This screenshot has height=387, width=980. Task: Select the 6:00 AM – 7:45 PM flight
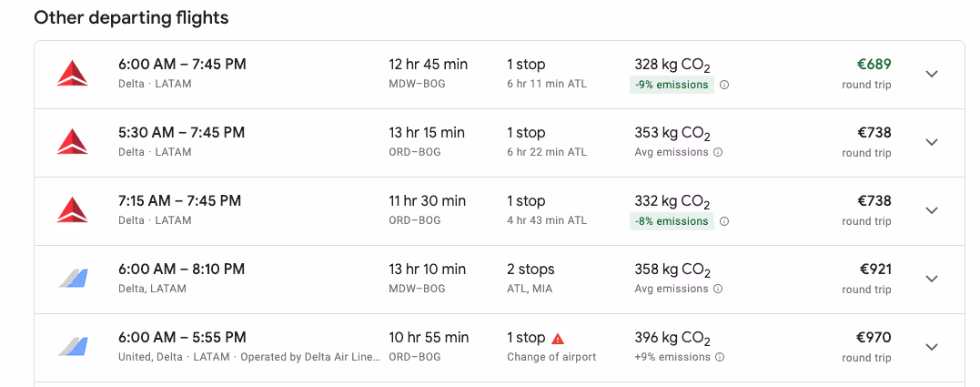[500, 75]
